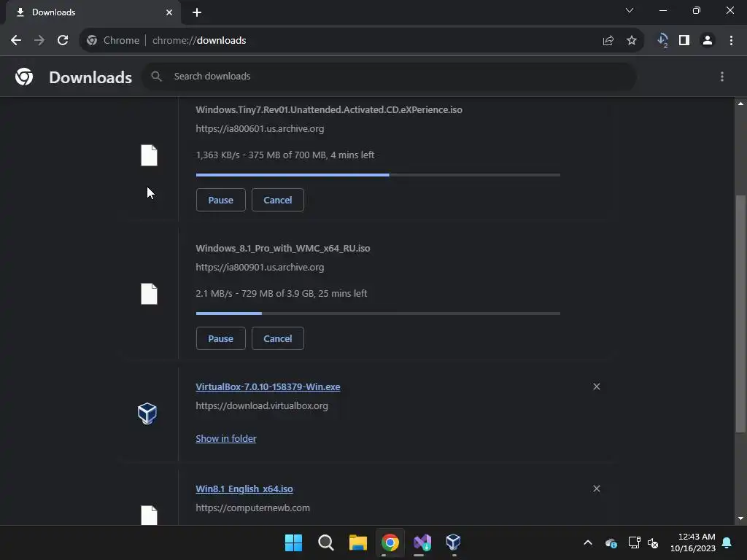Pause the Windows Tiny7 iso download
This screenshot has height=560, width=747.
(x=220, y=200)
